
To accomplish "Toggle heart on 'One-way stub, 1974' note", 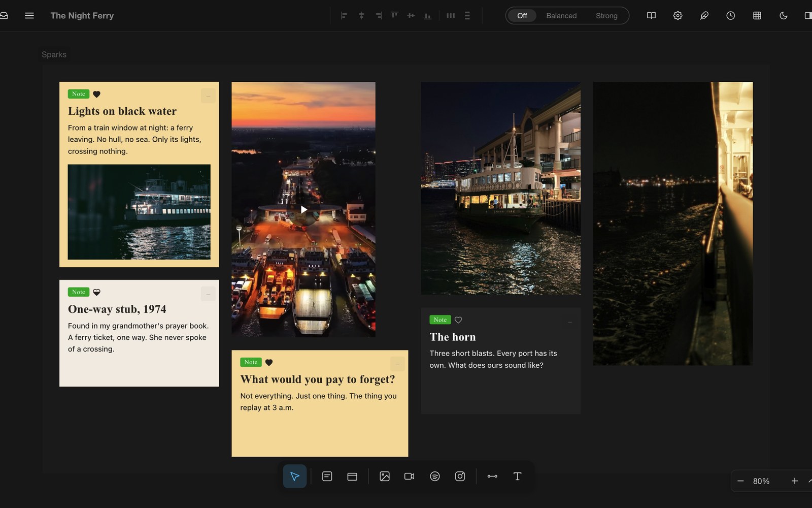I will pyautogui.click(x=96, y=292).
